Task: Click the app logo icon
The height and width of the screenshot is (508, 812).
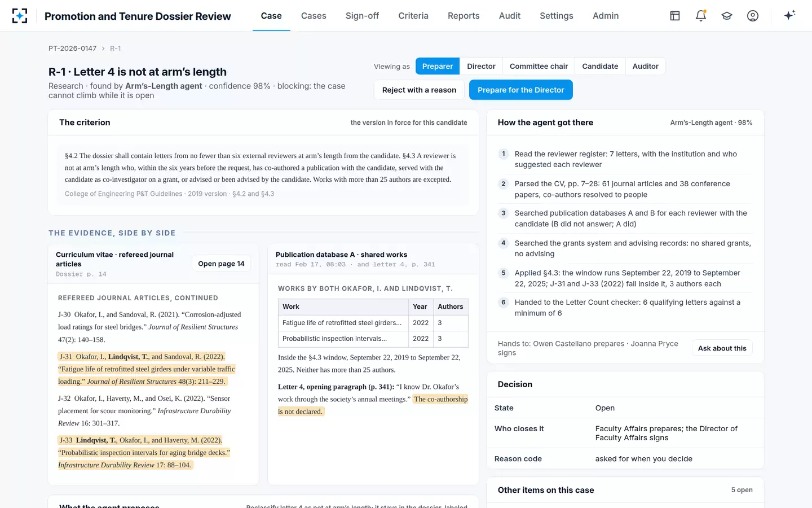Action: click(20, 16)
